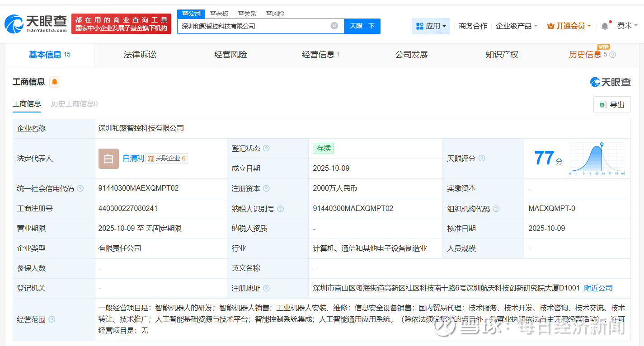The image size is (644, 346).
Task: Open the 费米 user account dropdown
Action: (627, 26)
